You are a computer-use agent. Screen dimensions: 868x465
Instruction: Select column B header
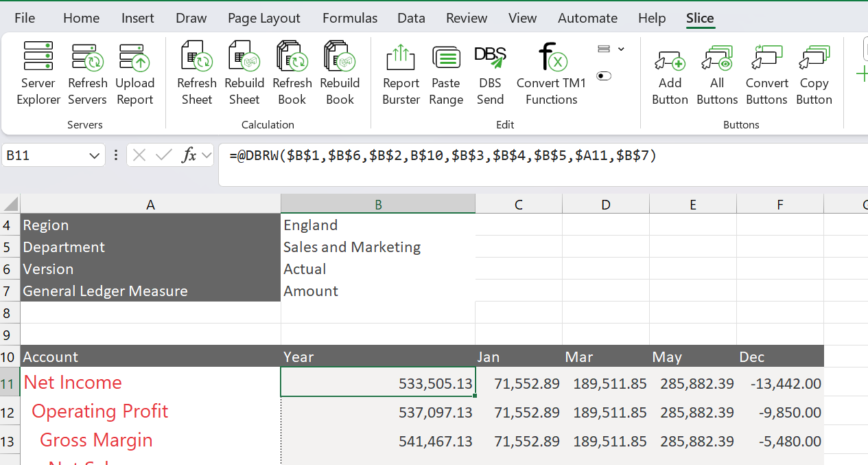point(378,204)
